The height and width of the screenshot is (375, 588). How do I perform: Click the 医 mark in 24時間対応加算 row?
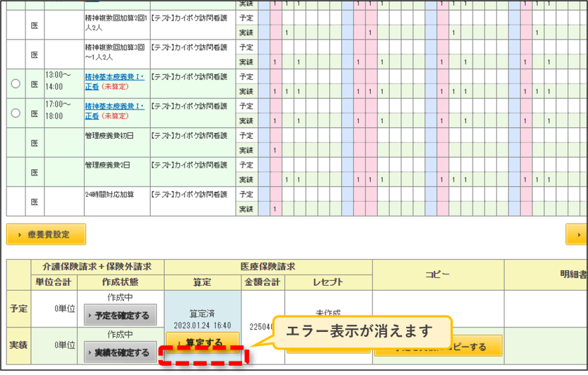(x=35, y=202)
